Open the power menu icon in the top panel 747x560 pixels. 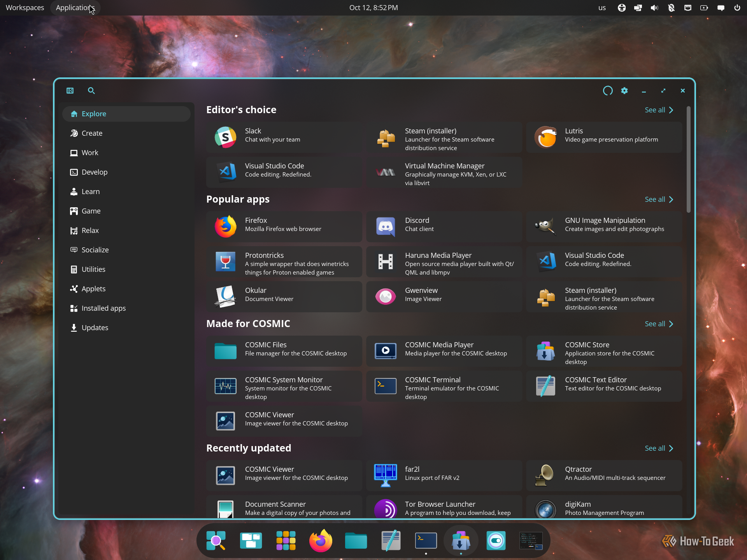point(737,8)
